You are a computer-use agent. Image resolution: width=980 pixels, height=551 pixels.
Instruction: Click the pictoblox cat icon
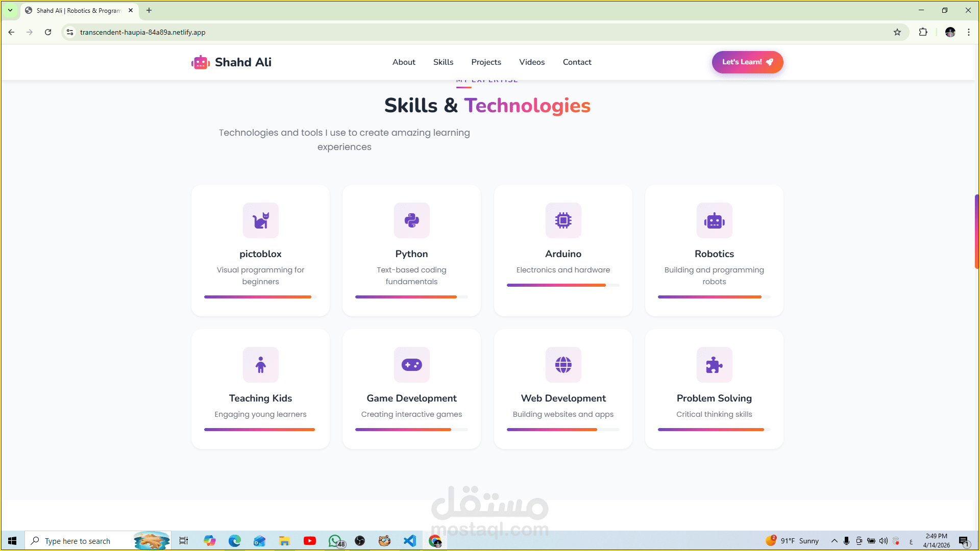tap(261, 220)
